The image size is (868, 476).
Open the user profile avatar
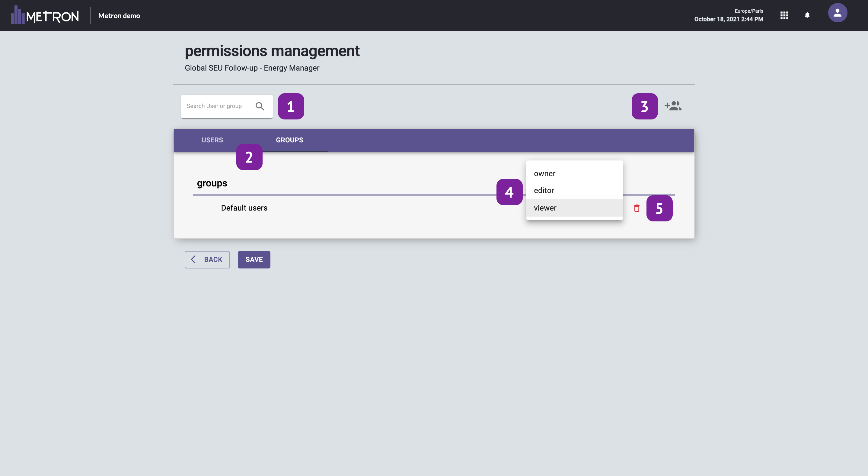click(837, 13)
